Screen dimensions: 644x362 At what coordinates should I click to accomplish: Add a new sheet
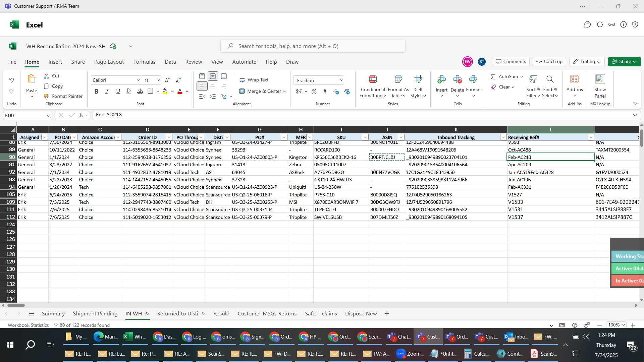point(387,314)
